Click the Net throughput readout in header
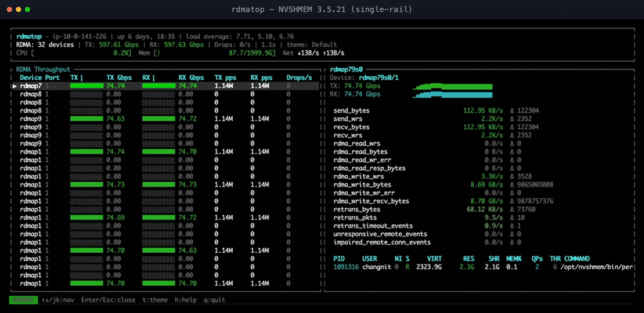Viewport: 644px width, 313px height. 313,53
